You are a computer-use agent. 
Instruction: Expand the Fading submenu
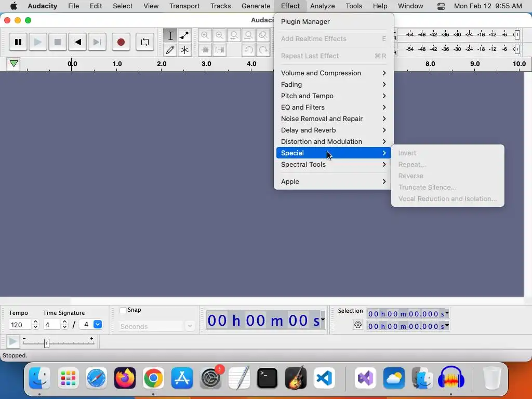334,85
